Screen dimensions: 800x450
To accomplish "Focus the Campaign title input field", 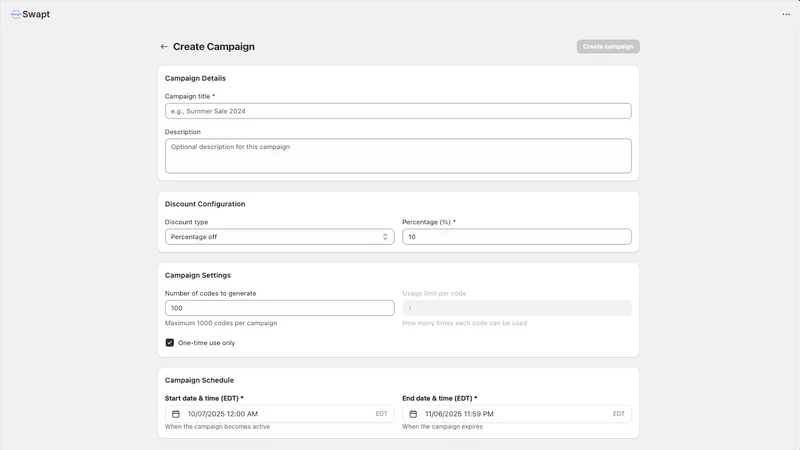I will click(x=398, y=111).
